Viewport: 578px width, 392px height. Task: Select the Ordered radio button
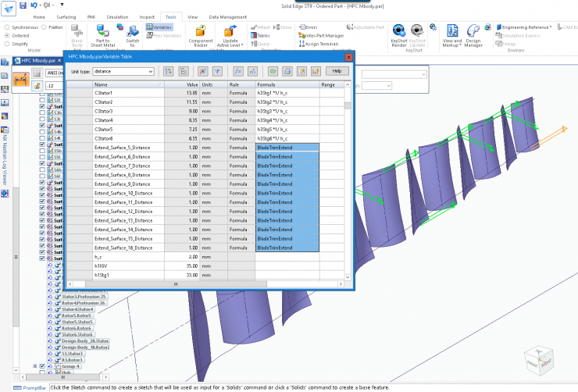6,36
